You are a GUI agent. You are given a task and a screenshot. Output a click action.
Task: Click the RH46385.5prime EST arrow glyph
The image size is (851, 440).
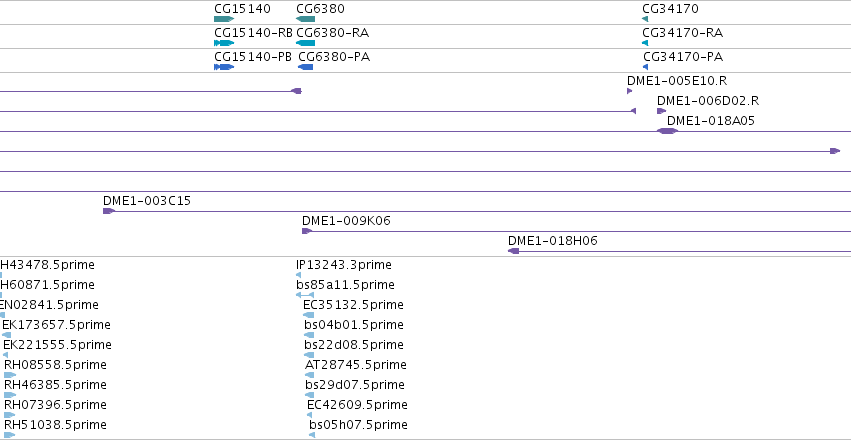click(10, 396)
